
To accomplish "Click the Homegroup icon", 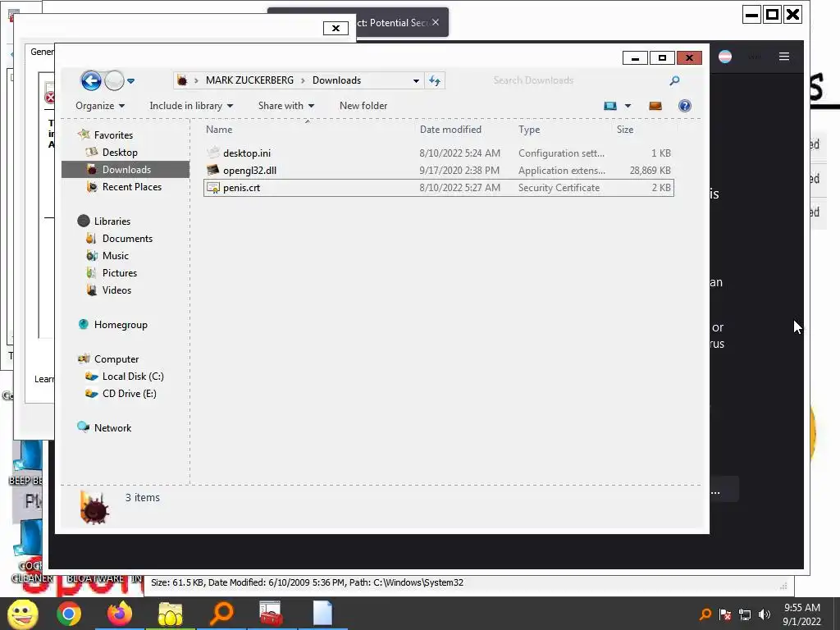I will 83,324.
